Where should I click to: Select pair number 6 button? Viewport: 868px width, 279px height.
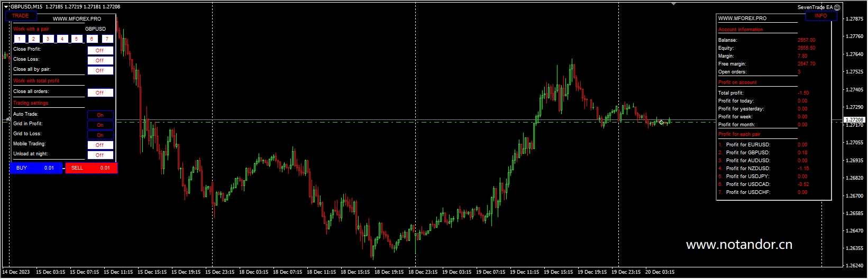tap(92, 39)
